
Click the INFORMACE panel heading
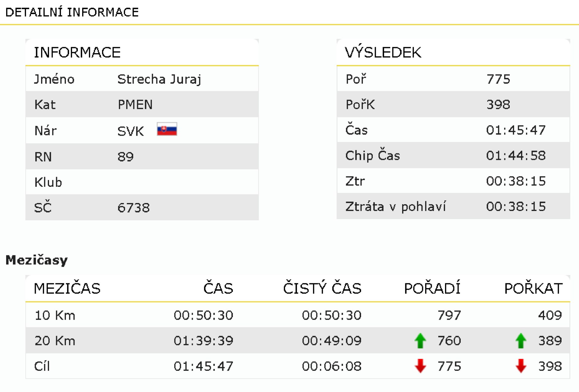[x=77, y=53]
